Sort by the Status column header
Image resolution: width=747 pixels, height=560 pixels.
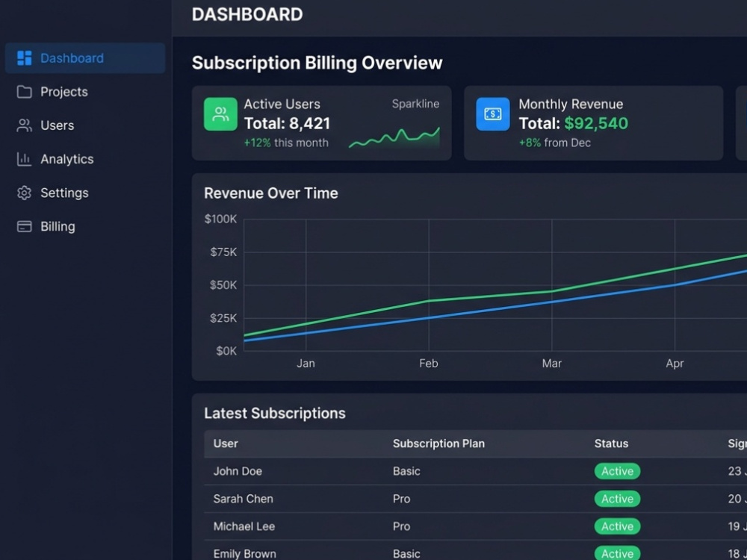(x=611, y=444)
